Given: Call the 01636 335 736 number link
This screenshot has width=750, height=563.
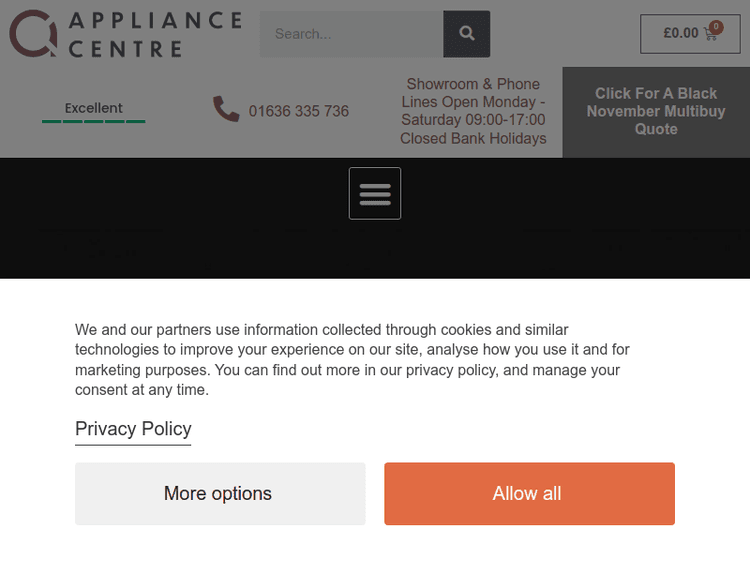Looking at the screenshot, I should tap(299, 111).
